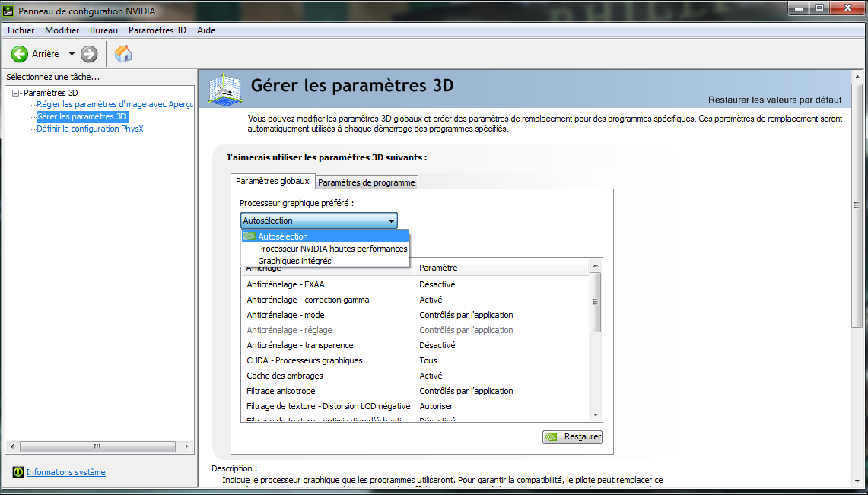Switch to Paramètres de programme tab
Viewport: 868px width, 495px height.
tap(367, 182)
